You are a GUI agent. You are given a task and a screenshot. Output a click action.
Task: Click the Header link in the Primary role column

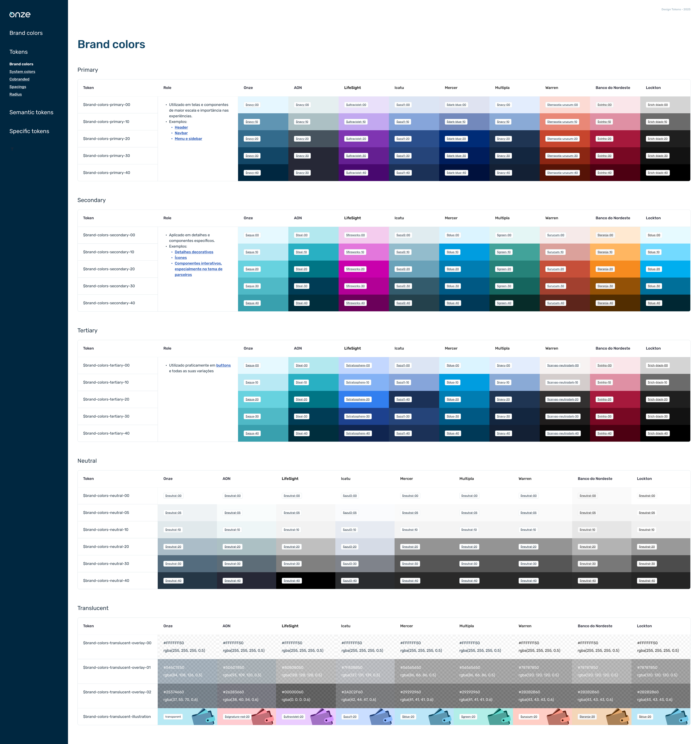click(181, 127)
